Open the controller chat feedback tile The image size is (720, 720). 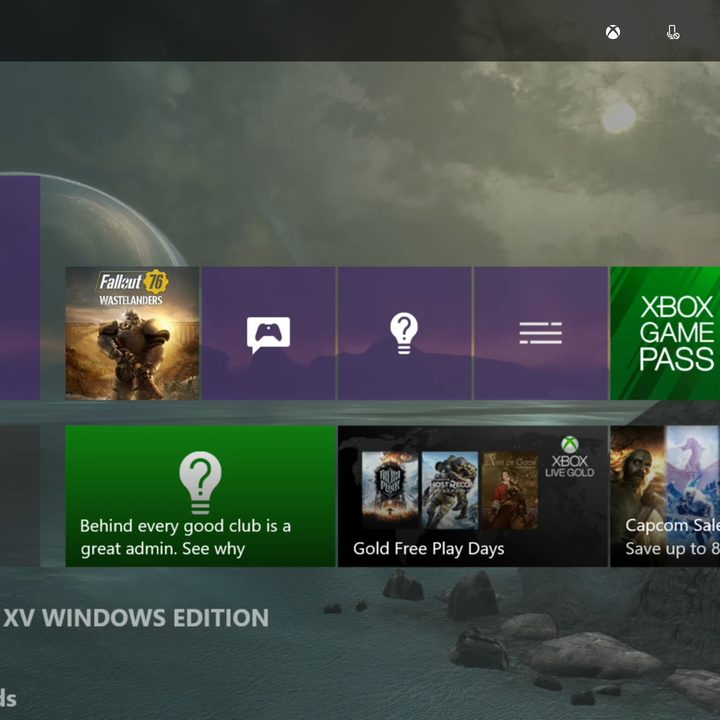tap(268, 333)
